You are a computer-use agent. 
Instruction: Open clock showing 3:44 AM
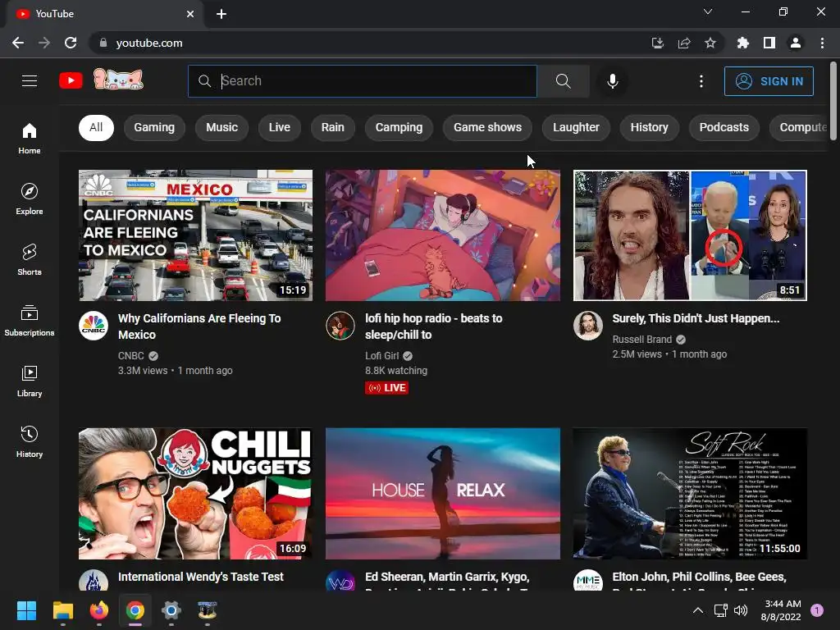pos(781,610)
